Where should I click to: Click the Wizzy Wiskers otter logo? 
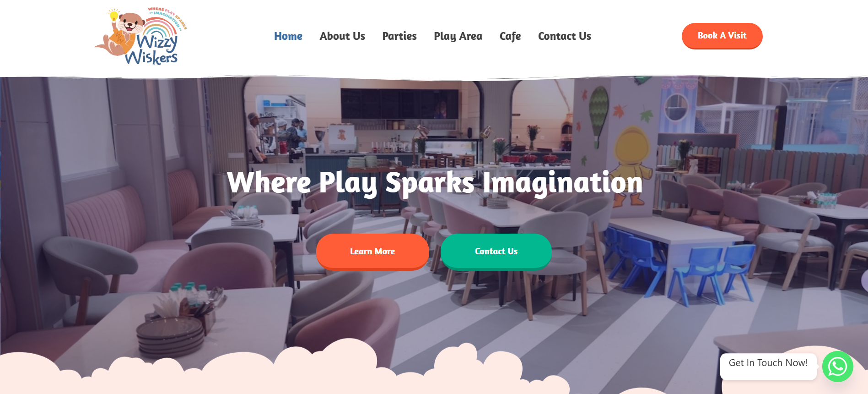click(x=140, y=36)
